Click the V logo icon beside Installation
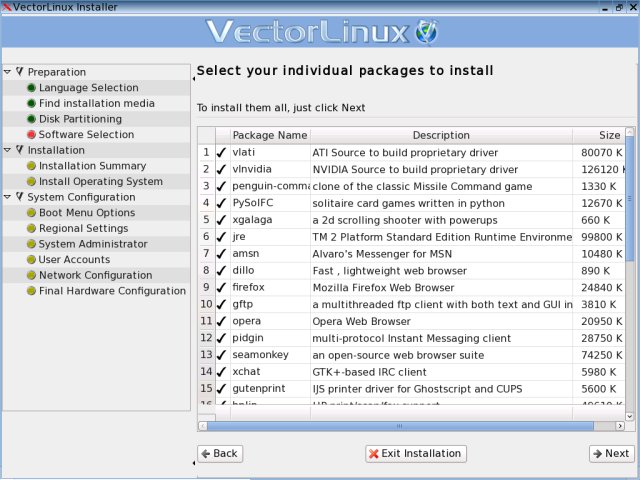The image size is (640, 480). pos(20,150)
